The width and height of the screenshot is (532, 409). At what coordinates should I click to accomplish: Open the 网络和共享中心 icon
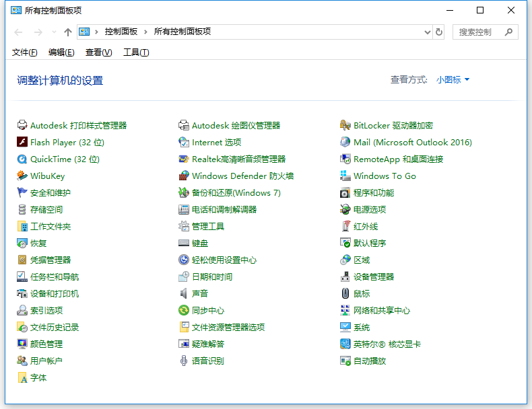(x=345, y=310)
